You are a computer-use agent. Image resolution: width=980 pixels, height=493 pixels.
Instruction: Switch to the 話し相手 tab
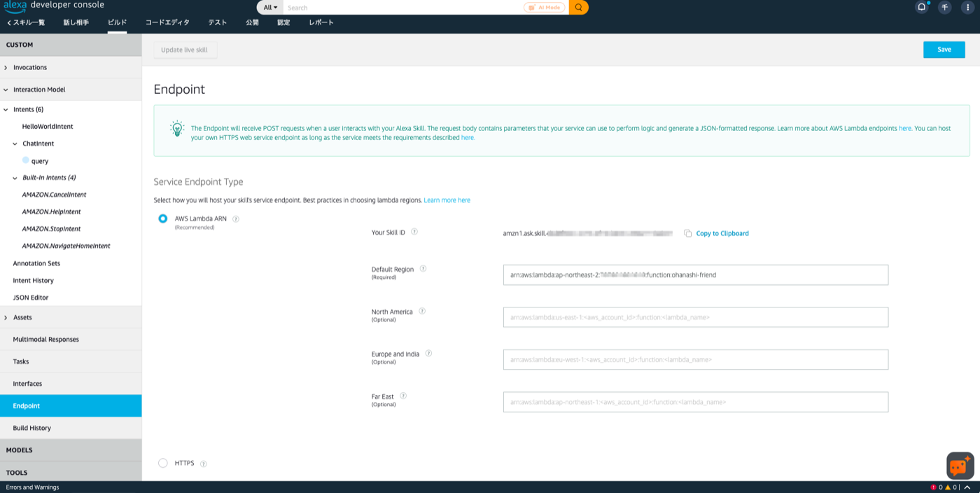tap(76, 22)
